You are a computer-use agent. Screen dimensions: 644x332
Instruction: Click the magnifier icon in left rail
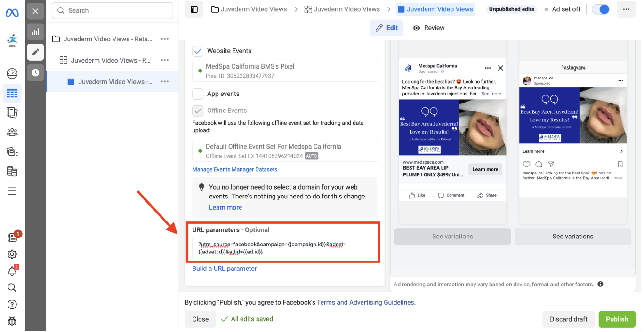click(12, 288)
